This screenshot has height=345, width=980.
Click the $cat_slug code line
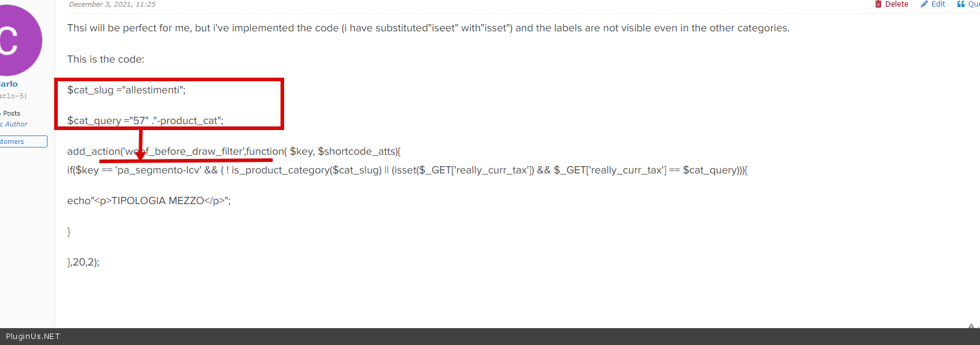[126, 90]
